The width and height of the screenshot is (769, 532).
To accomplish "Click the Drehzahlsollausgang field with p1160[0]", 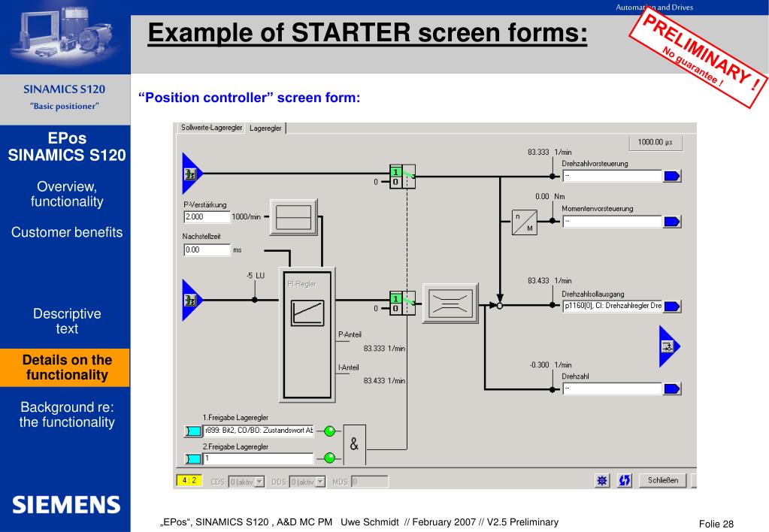I will point(612,306).
